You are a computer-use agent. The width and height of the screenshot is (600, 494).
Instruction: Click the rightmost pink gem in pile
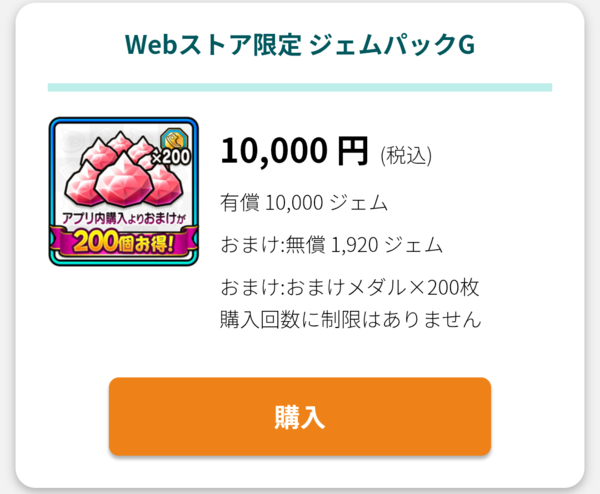(165, 186)
